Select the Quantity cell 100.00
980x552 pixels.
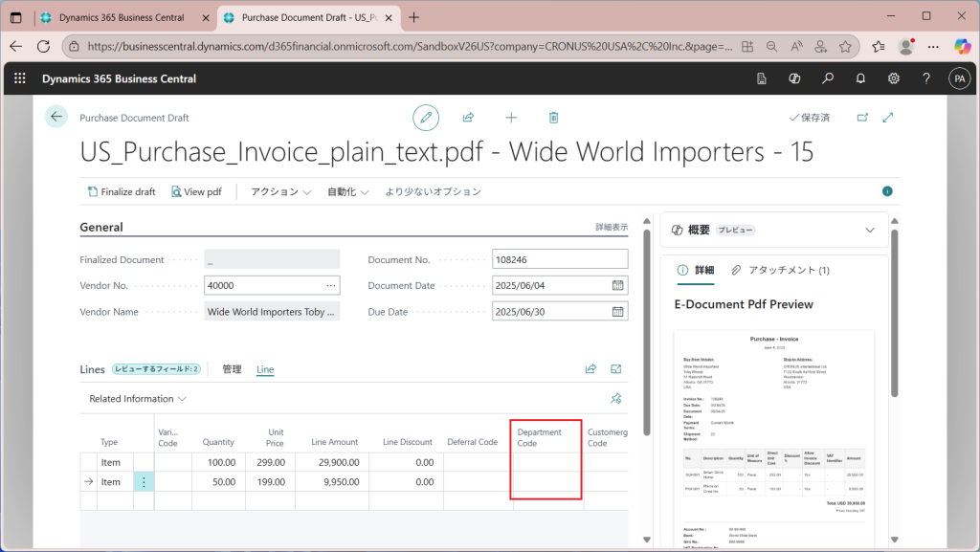(x=219, y=462)
